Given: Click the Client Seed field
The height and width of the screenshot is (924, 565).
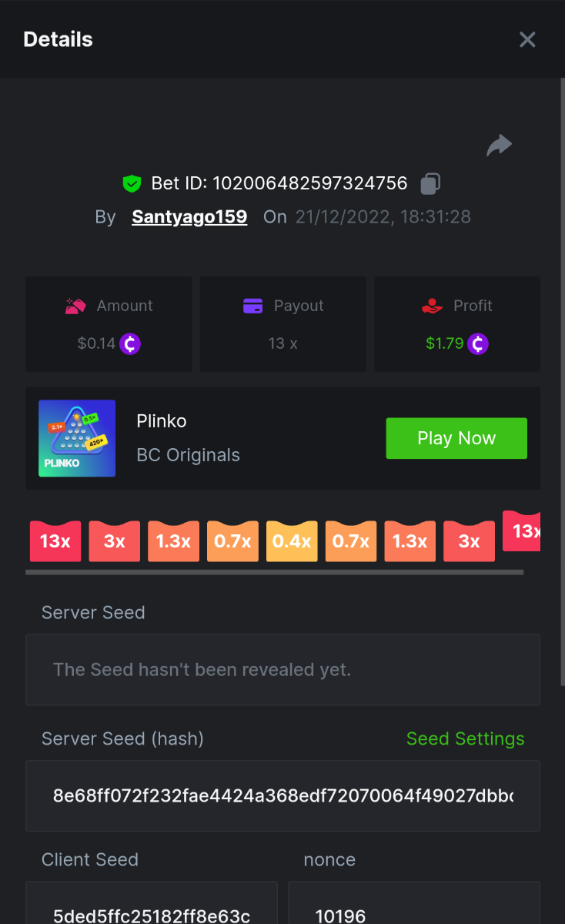Looking at the screenshot, I should pos(152,909).
